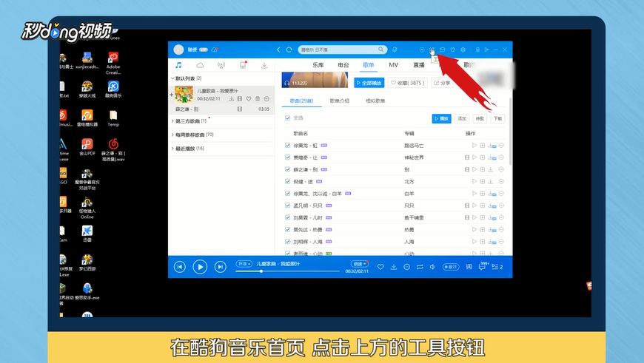The image size is (644, 363).
Task: Open the download manager sidebar tab
Action: point(264,65)
